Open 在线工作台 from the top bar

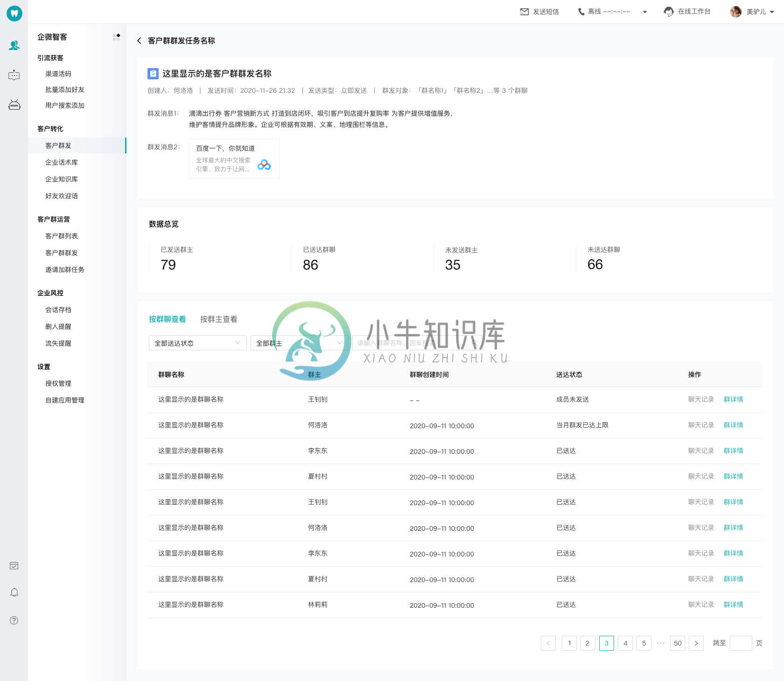694,12
